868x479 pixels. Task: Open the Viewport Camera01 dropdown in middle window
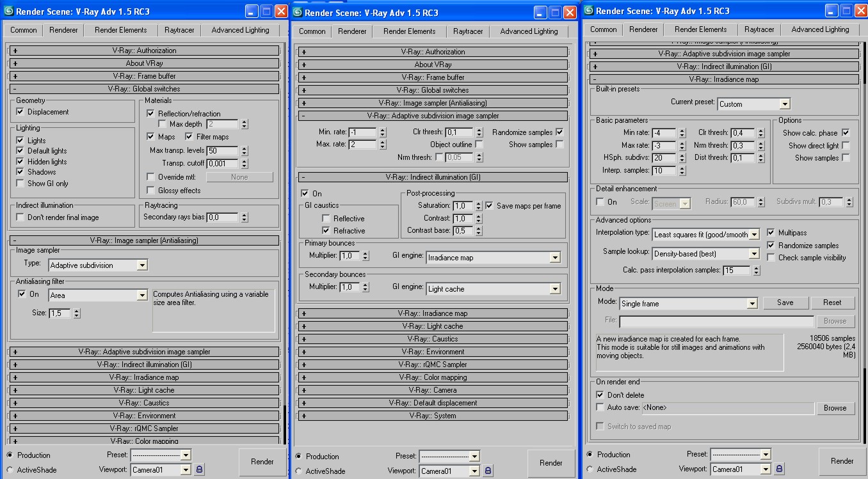[x=450, y=471]
